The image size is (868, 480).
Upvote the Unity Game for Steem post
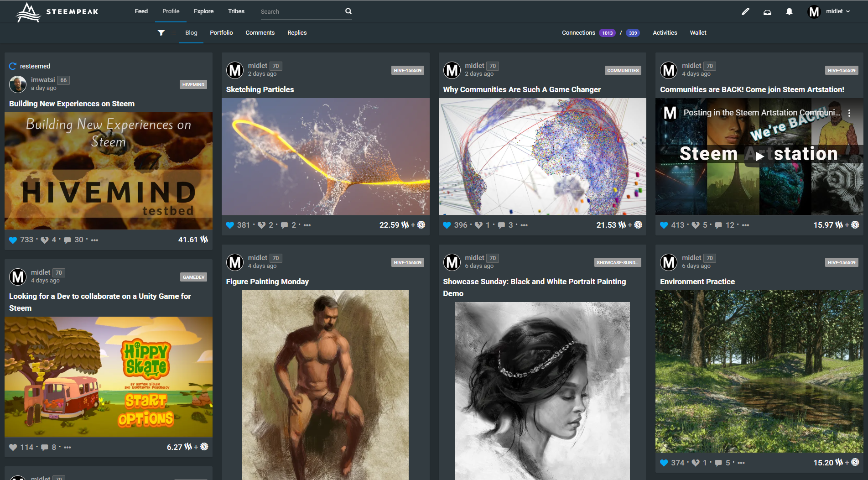[x=13, y=448]
